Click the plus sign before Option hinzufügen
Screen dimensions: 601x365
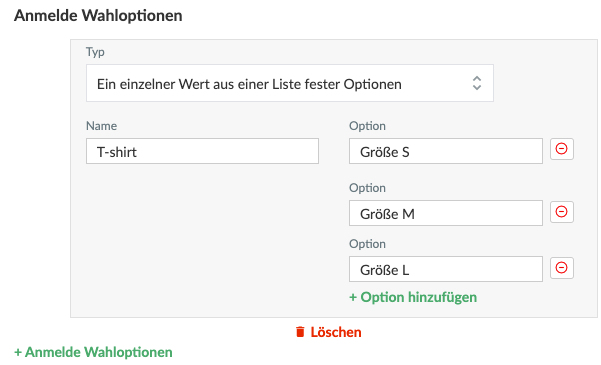353,298
